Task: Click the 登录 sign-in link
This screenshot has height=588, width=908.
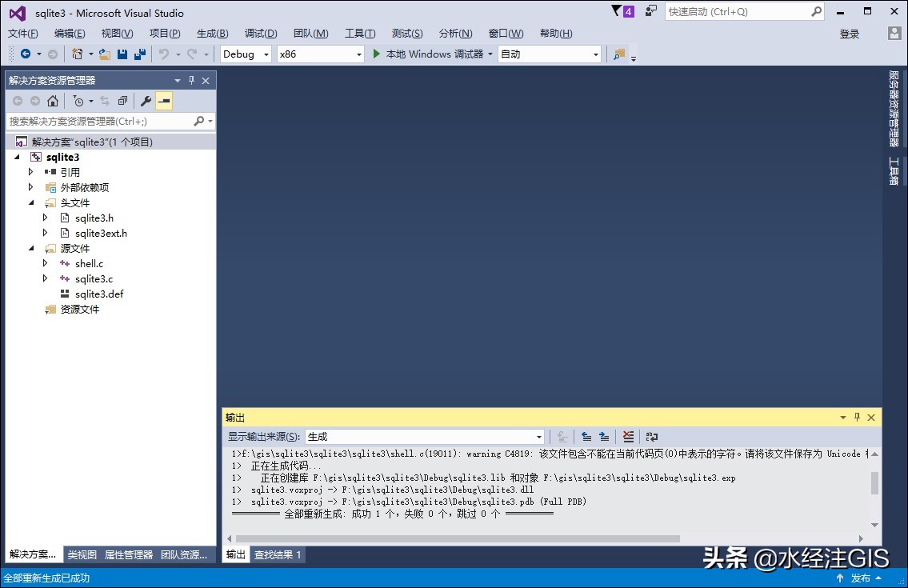Action: (x=849, y=34)
